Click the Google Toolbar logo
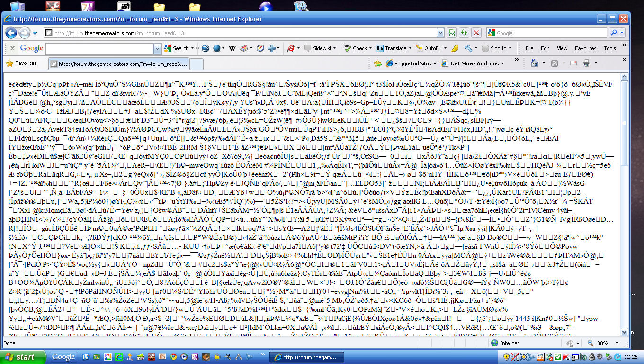The image size is (644, 364). 32,48
